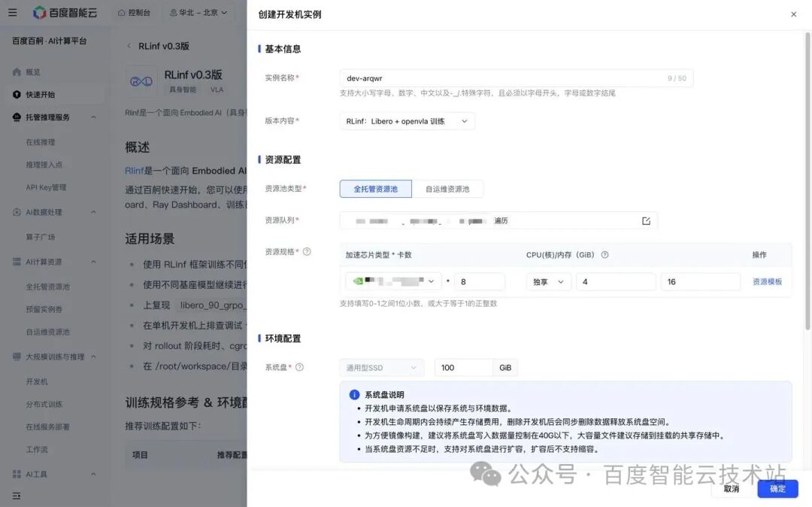Open the accelerator chip type dropdown
Viewport: 812px width, 507px height.
click(393, 281)
